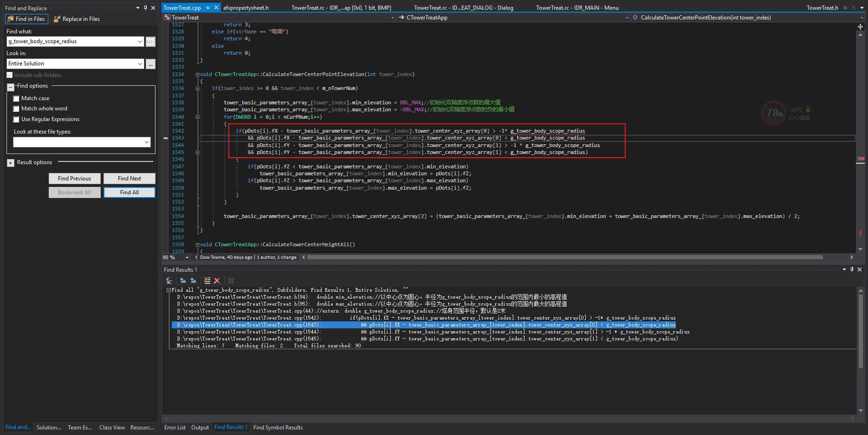Click editor horizontal scrollbar thumb
The image size is (868, 435).
pos(565,257)
